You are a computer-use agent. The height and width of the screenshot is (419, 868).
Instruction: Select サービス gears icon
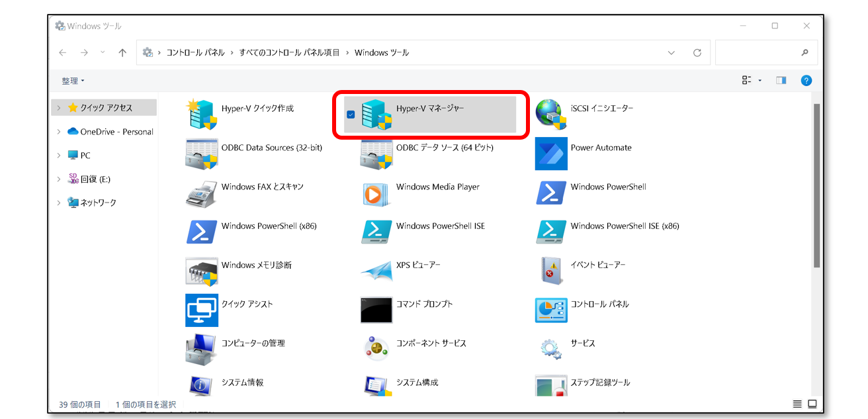click(x=551, y=349)
